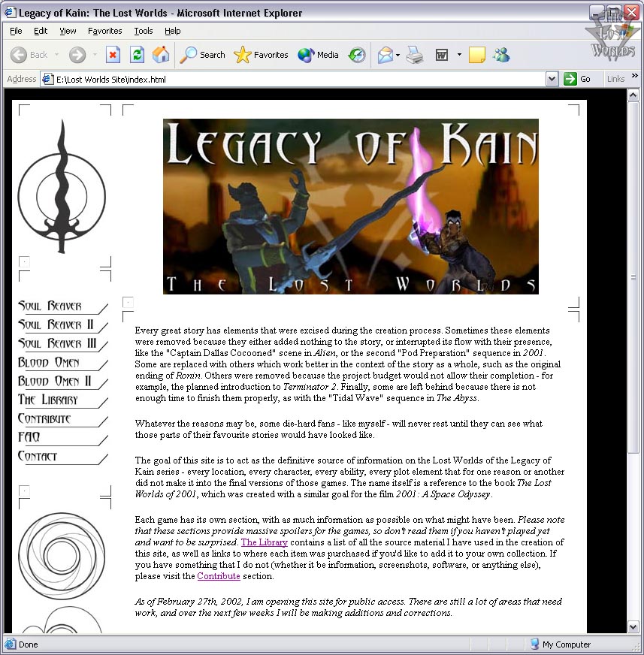Open the Soul Reaver III section link
Viewport: 644px width, 655px height.
[62, 344]
